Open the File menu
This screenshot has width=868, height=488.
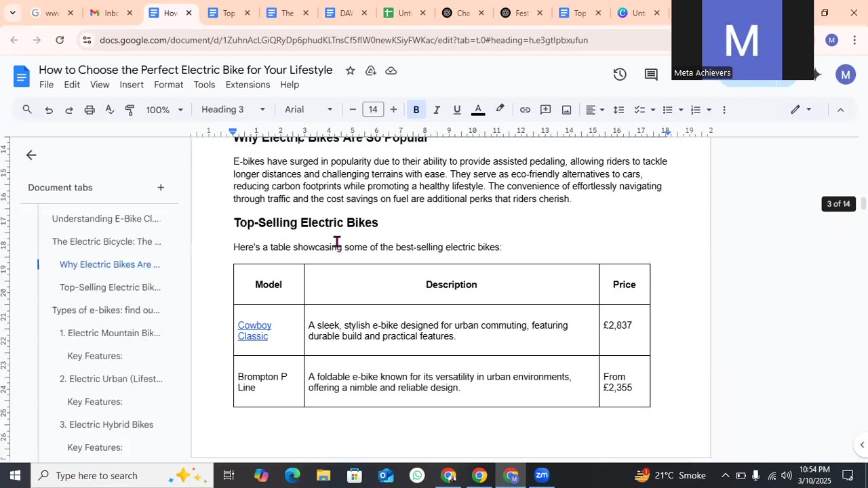[46, 85]
